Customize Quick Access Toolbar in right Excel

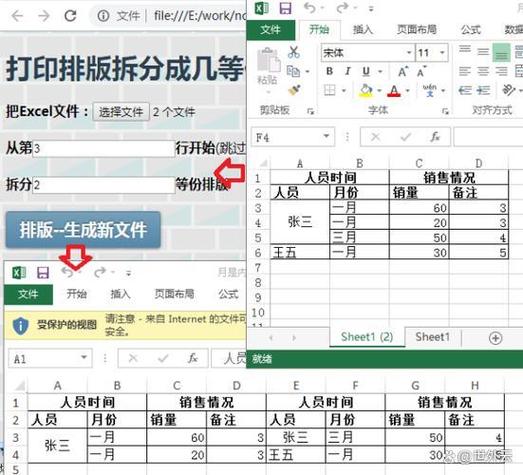coord(371,9)
